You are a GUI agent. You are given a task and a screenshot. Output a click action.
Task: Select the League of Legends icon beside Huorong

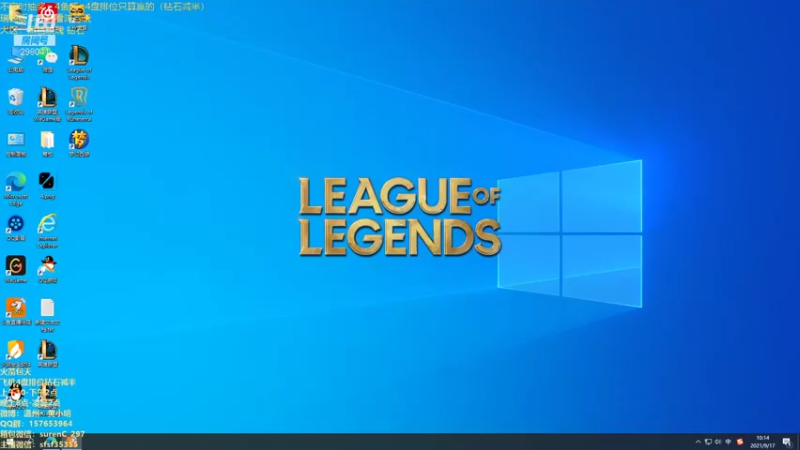[x=47, y=354]
